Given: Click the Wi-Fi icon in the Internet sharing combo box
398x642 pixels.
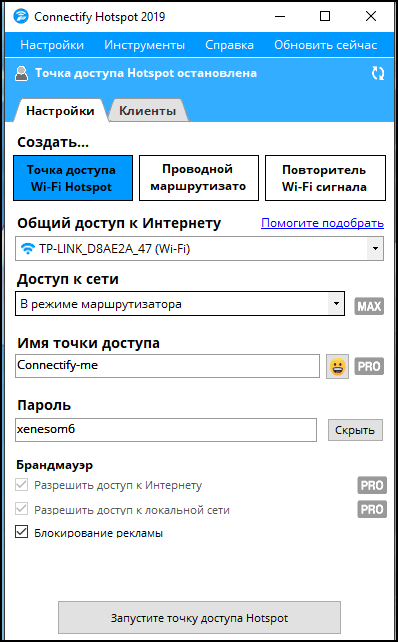Looking at the screenshot, I should tap(28, 249).
